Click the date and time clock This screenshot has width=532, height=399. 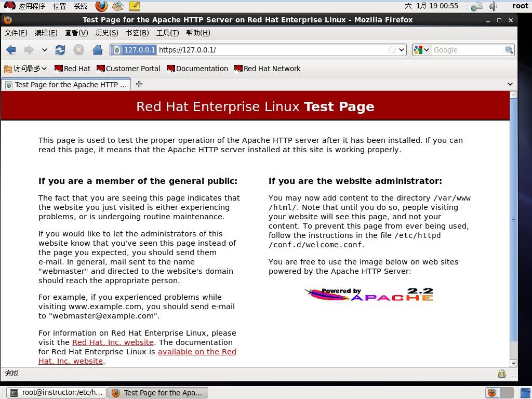[431, 6]
